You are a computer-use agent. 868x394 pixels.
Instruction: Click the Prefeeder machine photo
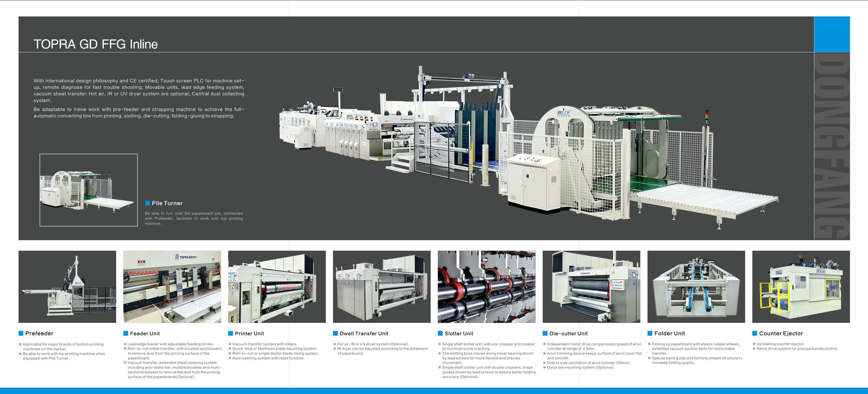pos(67,287)
